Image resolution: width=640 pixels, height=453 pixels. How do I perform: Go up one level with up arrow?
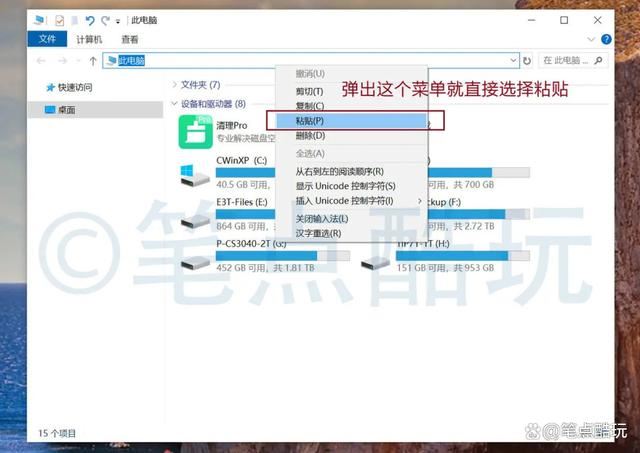point(93,61)
